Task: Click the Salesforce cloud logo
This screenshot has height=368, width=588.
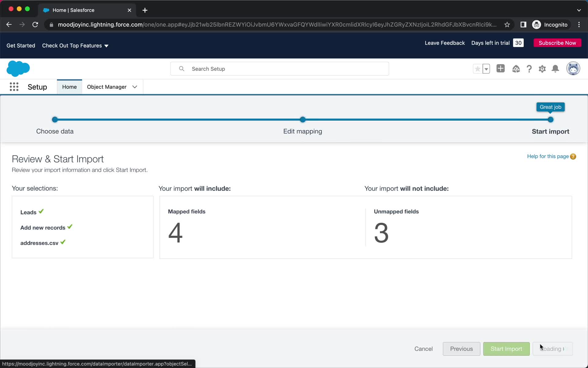Action: click(18, 69)
